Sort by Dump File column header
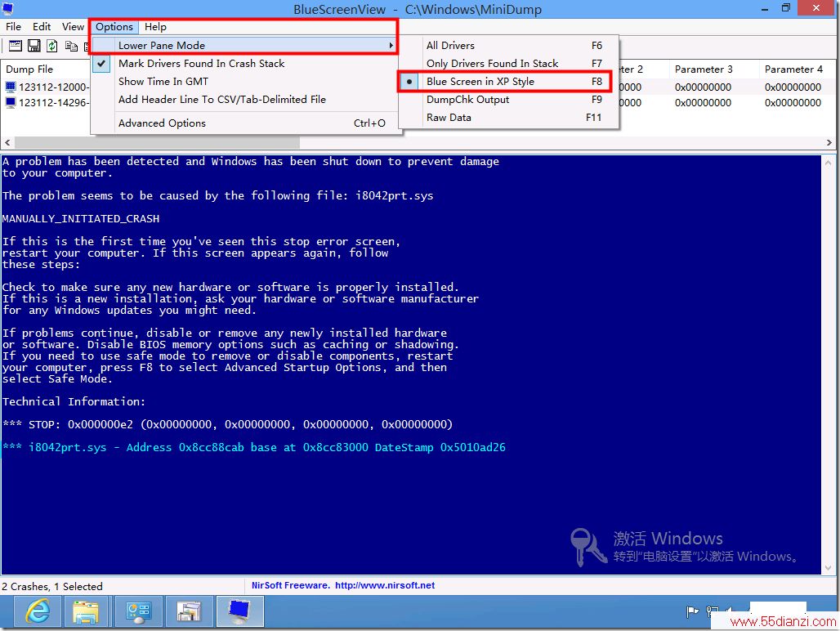840x631 pixels. (x=46, y=69)
